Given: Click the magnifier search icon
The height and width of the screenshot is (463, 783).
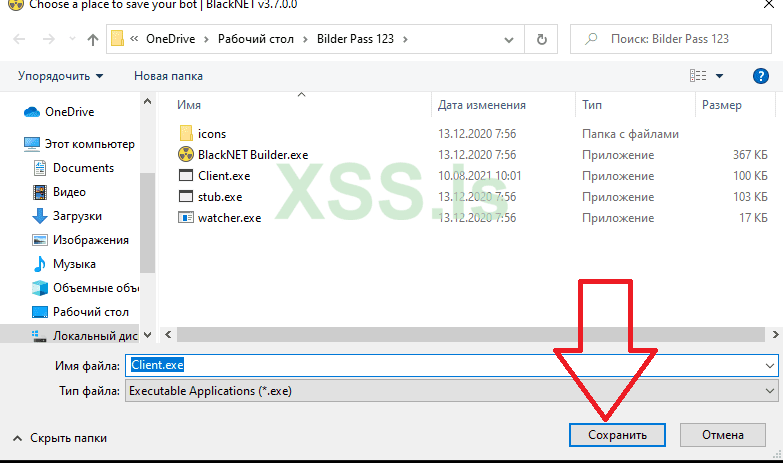Looking at the screenshot, I should pos(591,38).
